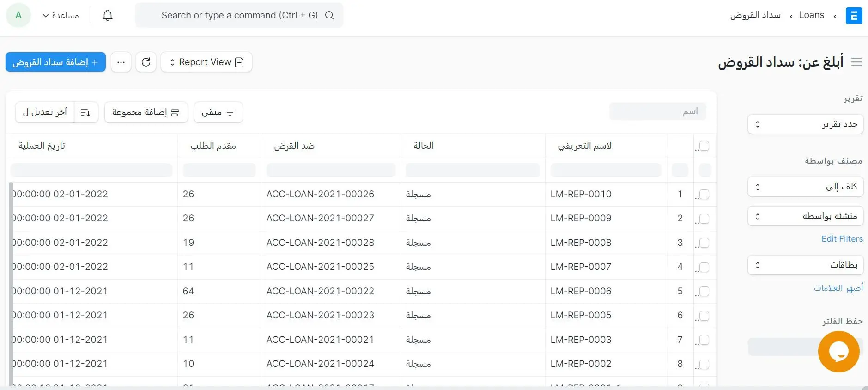Viewport: 868px width, 390px height.
Task: Open the Report View switcher
Action: point(206,62)
